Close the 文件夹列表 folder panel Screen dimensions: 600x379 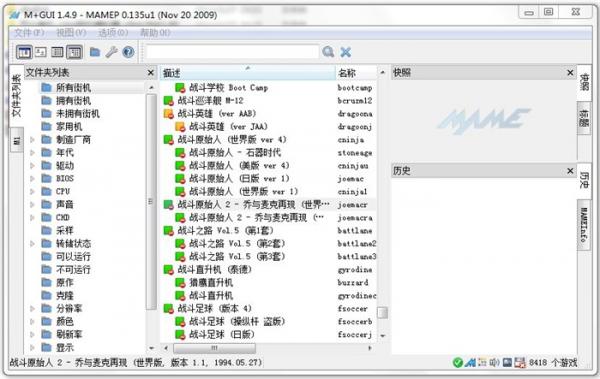click(151, 73)
